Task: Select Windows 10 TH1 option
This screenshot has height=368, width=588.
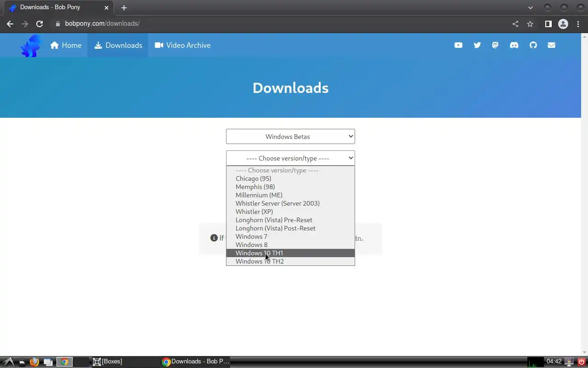Action: coord(290,253)
